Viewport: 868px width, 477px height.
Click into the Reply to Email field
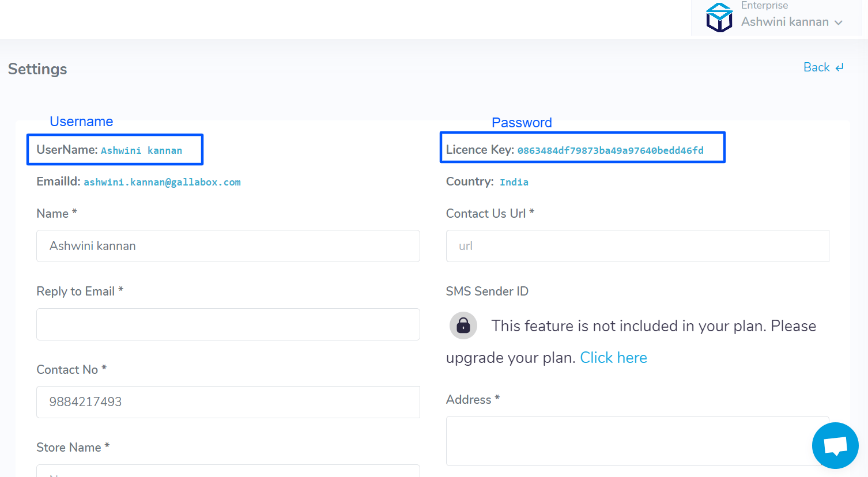point(228,324)
